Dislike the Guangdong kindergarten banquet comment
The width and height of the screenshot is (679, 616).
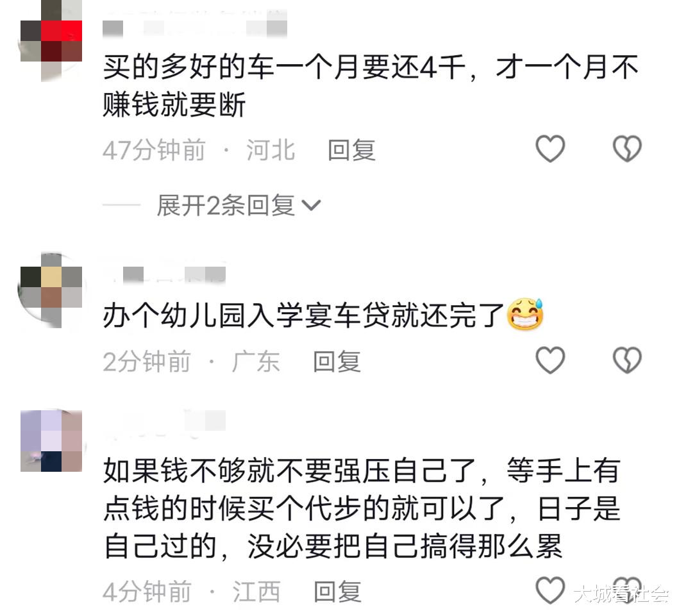pos(627,360)
